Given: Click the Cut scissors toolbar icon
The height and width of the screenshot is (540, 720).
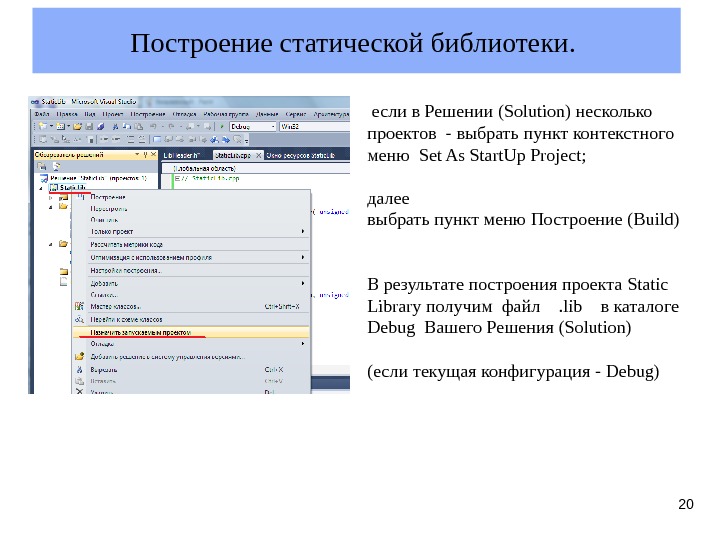Looking at the screenshot, I should pos(115,126).
